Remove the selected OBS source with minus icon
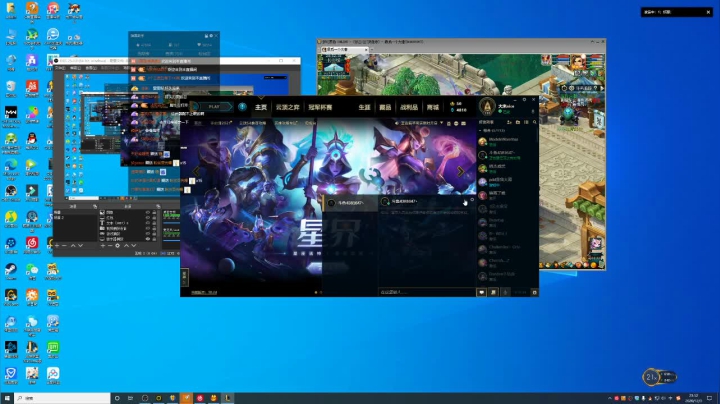This screenshot has height=404, width=720. click(110, 246)
